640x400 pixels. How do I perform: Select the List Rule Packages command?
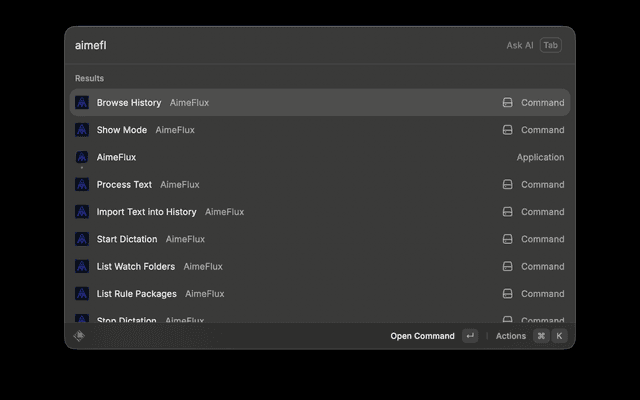tap(320, 294)
